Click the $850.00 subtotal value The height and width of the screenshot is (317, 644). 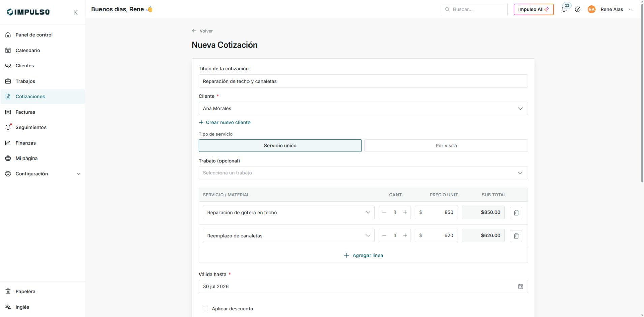click(483, 212)
